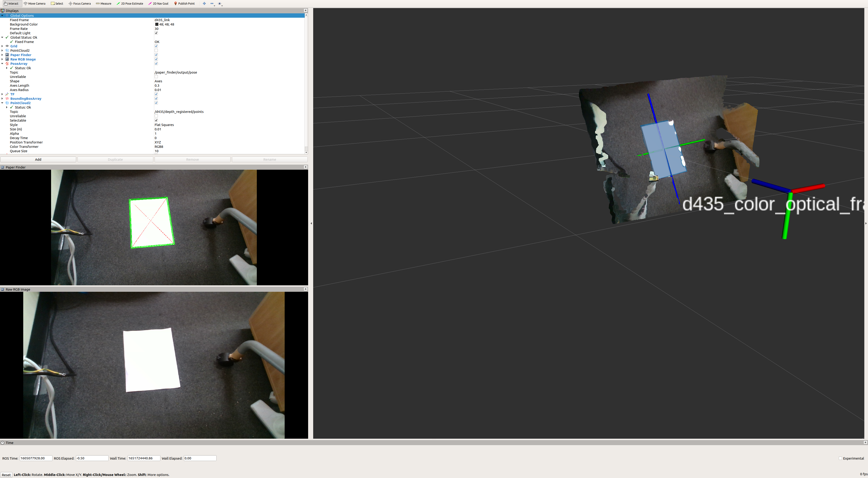Expand the TF display item

pyautogui.click(x=2, y=94)
